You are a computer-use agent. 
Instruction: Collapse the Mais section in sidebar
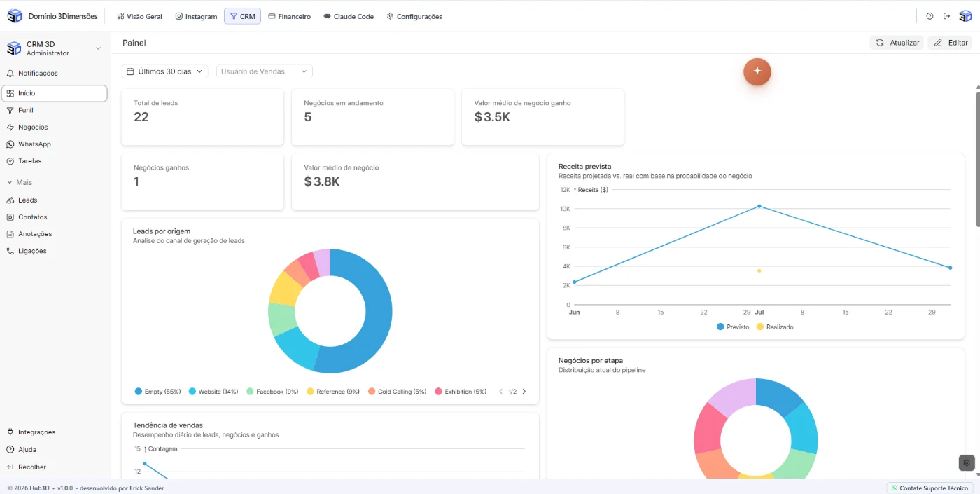click(x=20, y=183)
